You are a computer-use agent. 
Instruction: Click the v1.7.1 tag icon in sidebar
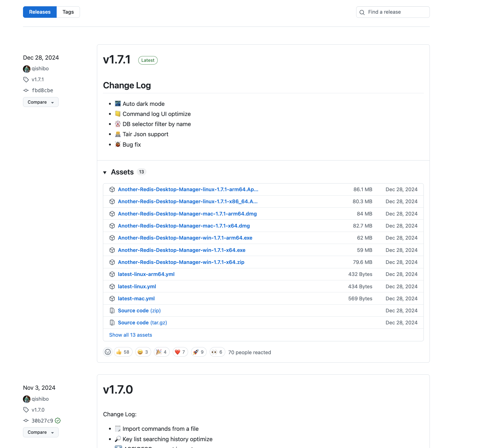point(26,80)
